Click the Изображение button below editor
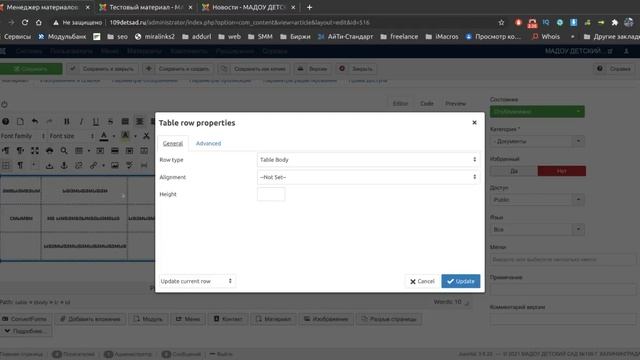 coord(326,319)
